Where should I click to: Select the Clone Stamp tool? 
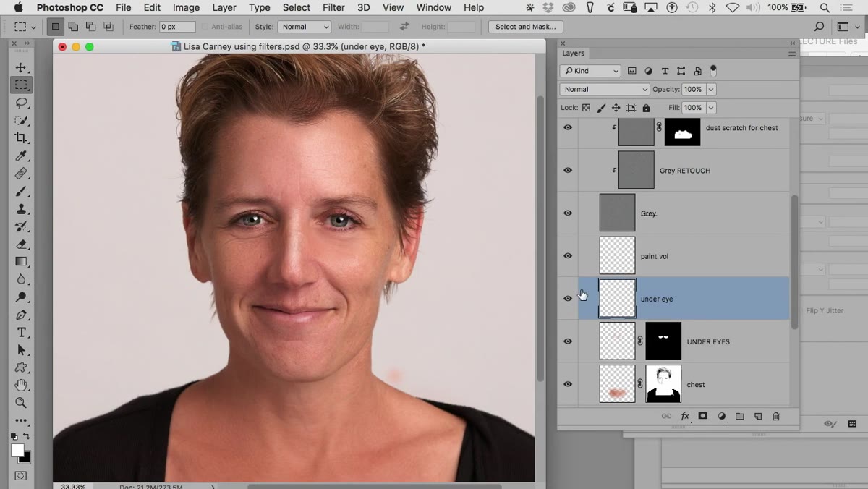21,209
